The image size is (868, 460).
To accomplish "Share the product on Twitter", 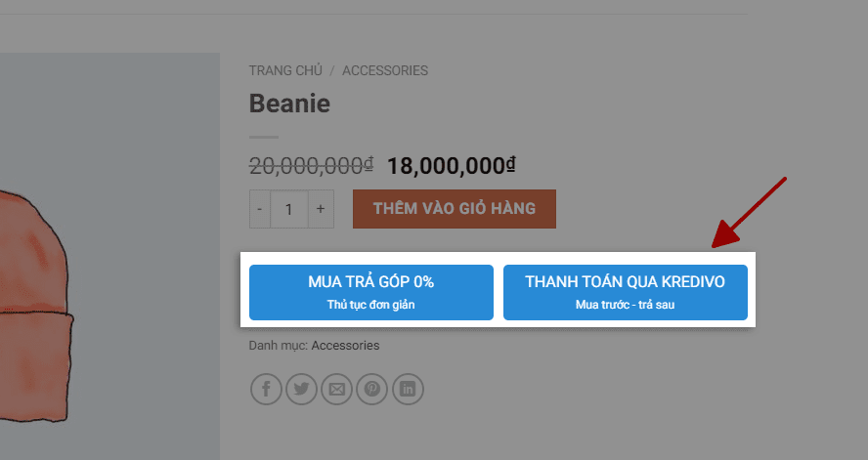I will click(x=301, y=390).
